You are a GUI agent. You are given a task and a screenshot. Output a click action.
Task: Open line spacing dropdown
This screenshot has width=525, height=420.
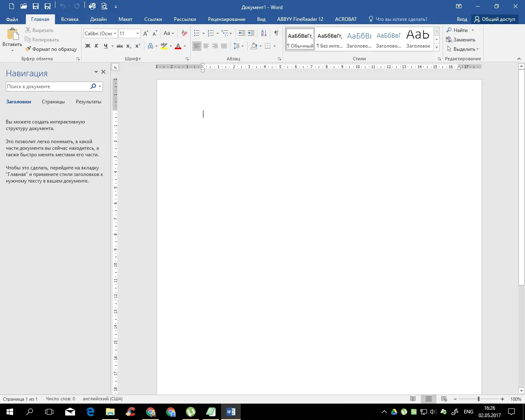click(x=238, y=46)
